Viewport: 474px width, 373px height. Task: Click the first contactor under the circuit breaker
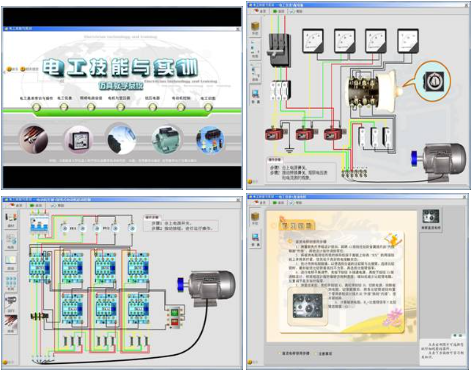tap(39, 268)
